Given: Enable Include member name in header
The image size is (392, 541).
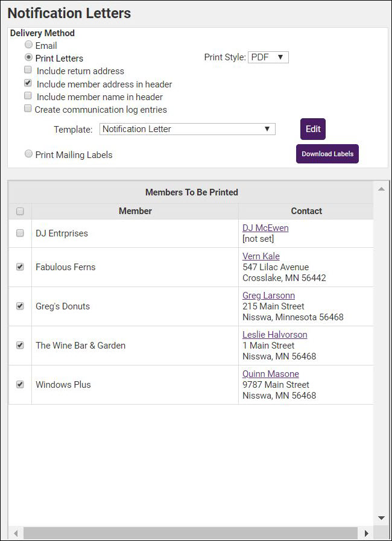Looking at the screenshot, I should (28, 96).
